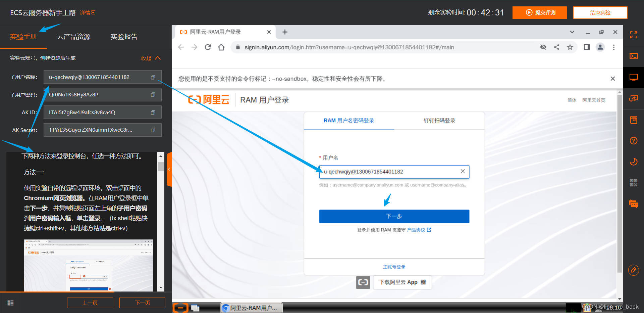The width and height of the screenshot is (644, 313).
Task: Switch to 实验手册 tab
Action: [x=23, y=37]
